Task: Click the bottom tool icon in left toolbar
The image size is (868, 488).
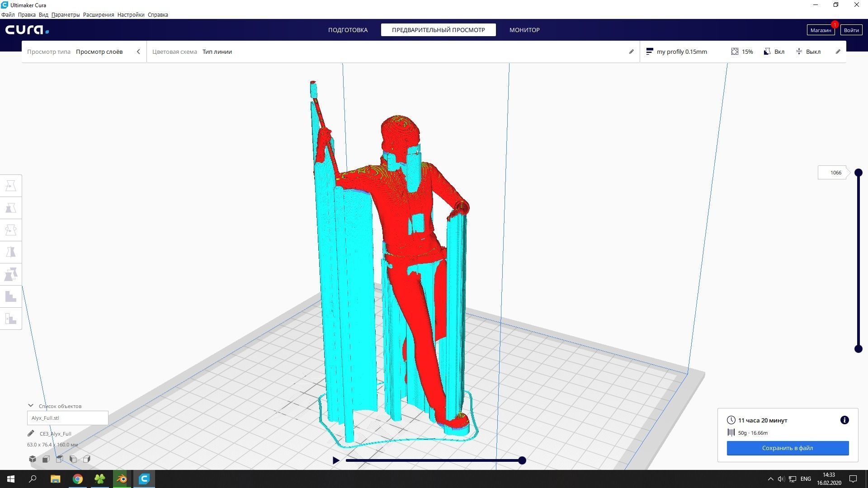Action: pos(11,319)
